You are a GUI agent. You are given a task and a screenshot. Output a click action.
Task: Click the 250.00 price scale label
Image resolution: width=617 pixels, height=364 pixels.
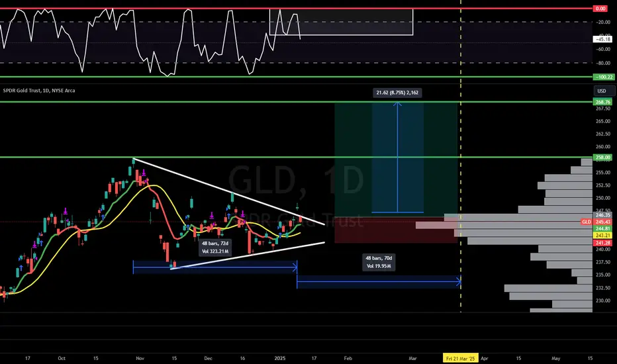(603, 198)
